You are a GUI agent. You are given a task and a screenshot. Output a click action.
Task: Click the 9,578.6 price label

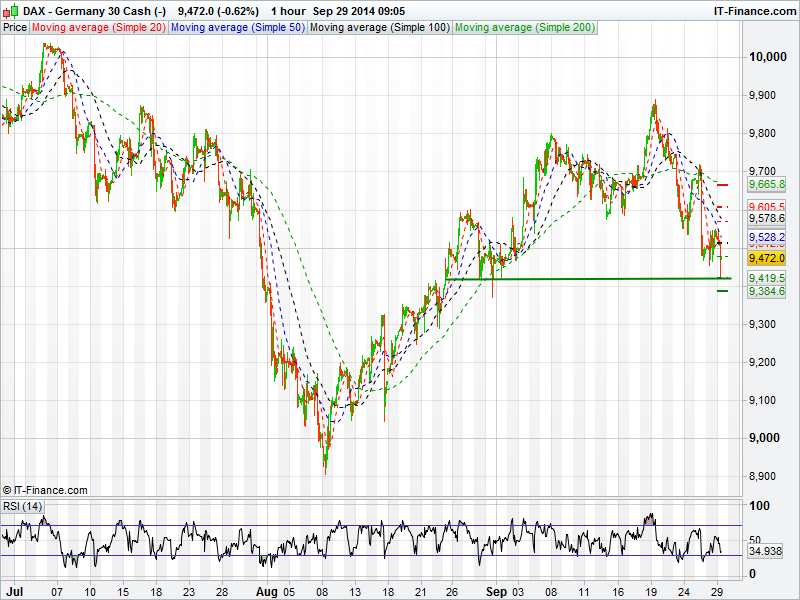pos(768,218)
